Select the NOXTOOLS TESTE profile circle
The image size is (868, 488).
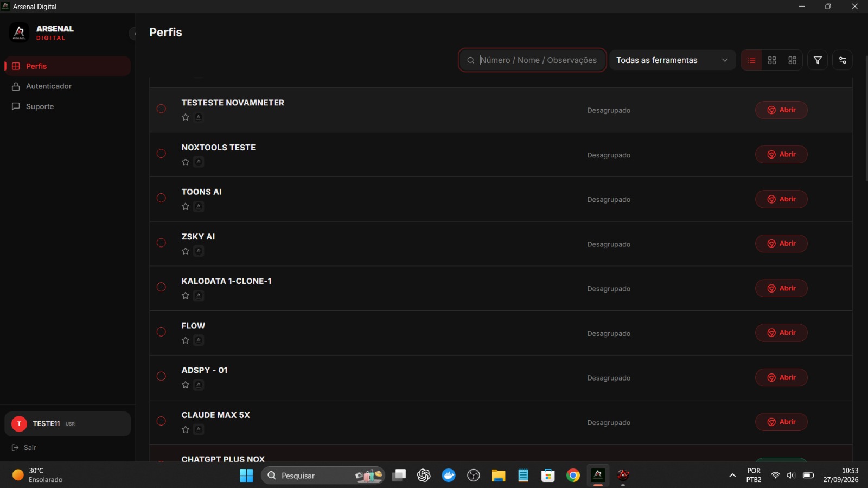point(161,154)
